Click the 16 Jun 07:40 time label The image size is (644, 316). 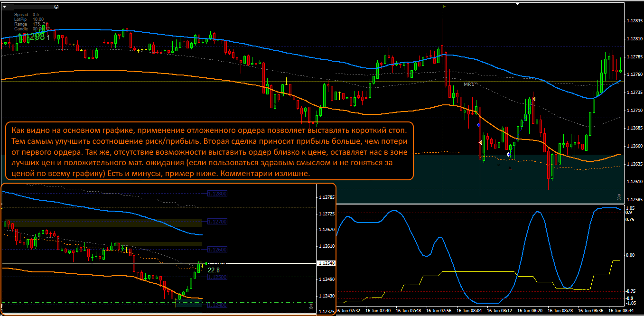tap(378, 311)
